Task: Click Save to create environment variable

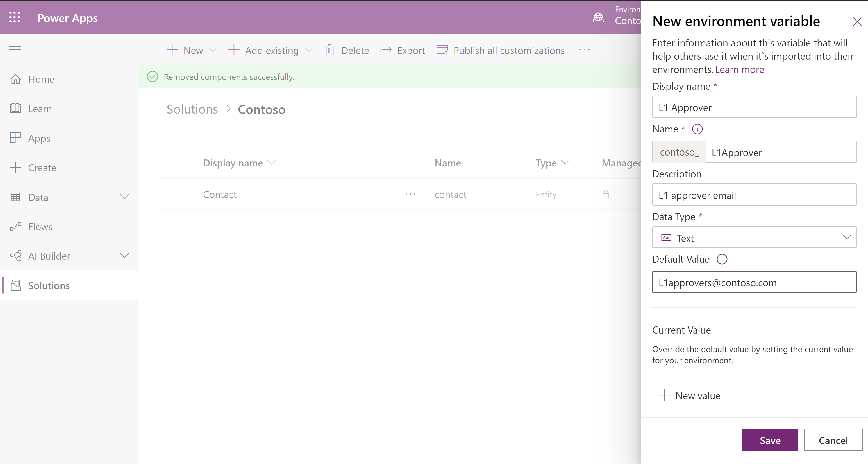Action: [770, 440]
